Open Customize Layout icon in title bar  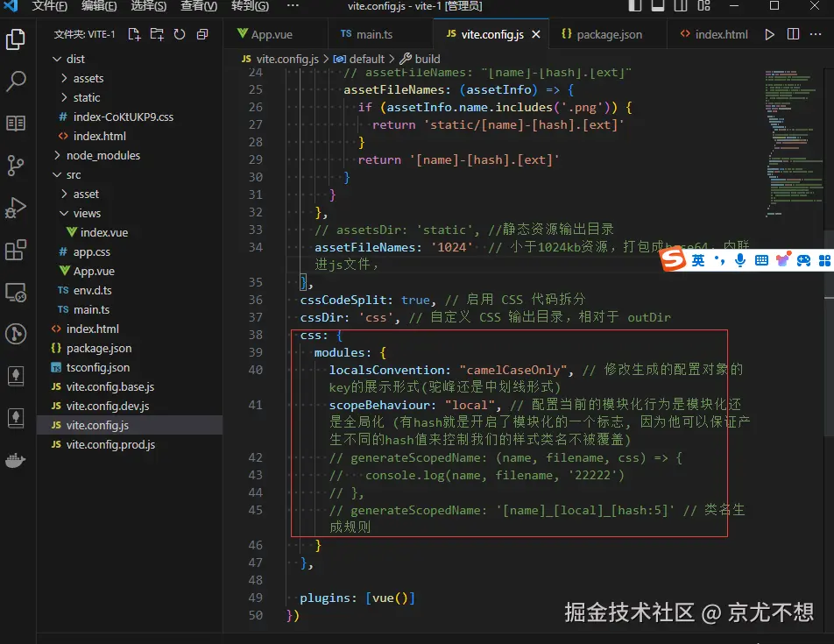click(x=704, y=6)
